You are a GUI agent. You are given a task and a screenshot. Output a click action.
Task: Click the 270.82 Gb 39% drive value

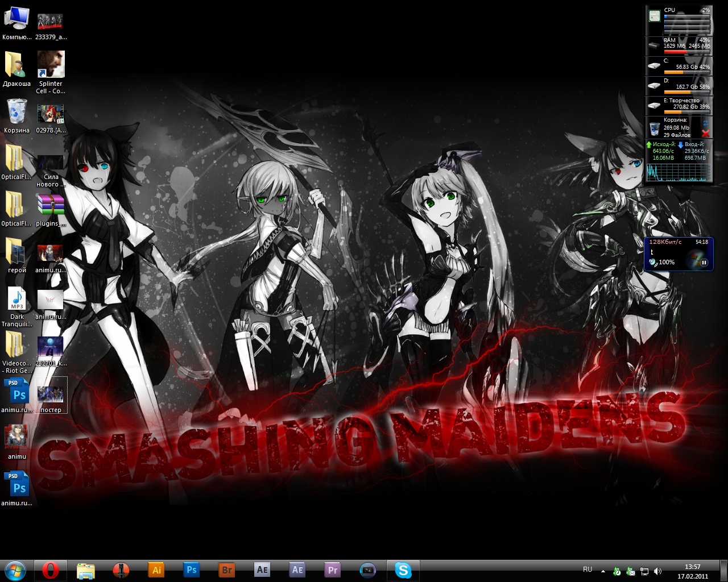click(692, 107)
